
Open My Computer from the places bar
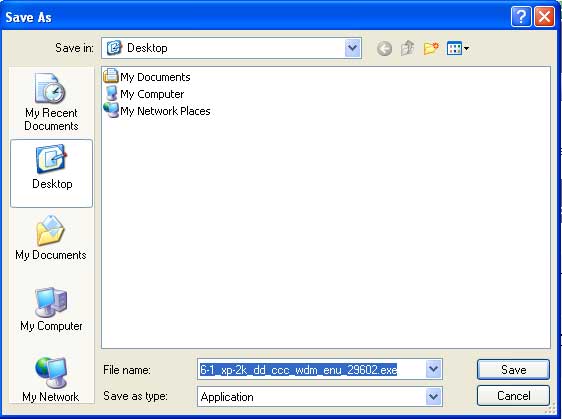coord(51,309)
